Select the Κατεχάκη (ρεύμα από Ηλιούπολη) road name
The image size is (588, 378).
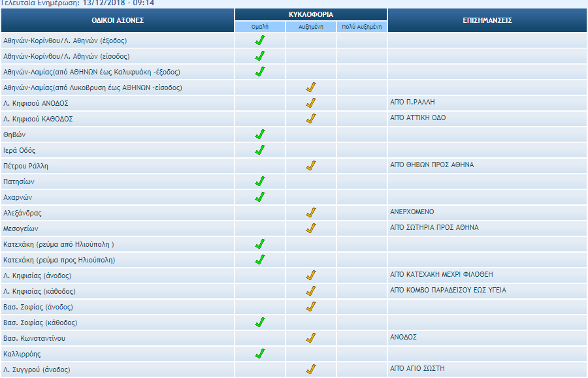[59, 244]
